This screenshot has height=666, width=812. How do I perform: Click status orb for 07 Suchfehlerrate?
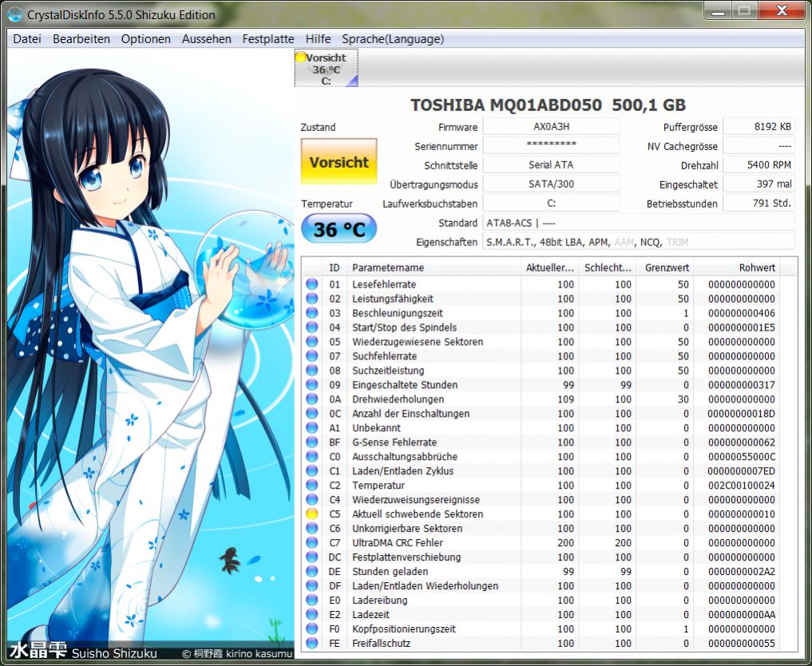coord(311,356)
